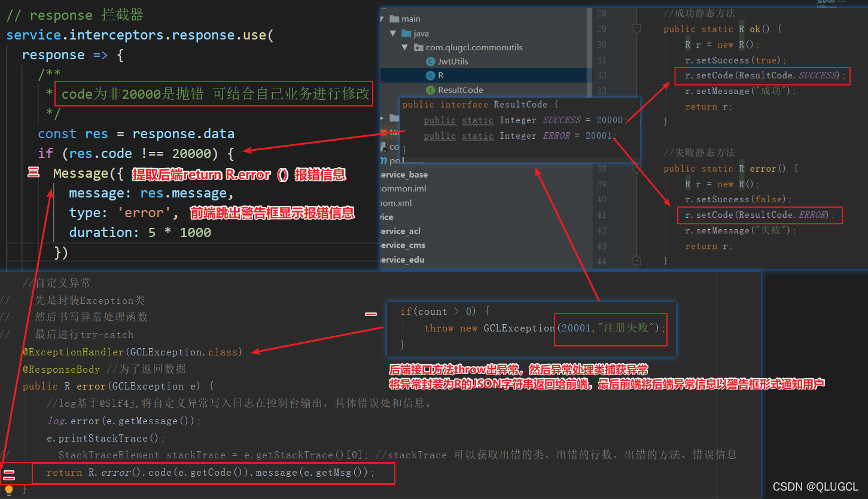This screenshot has width=868, height=499.
Task: Click line number 42 in gutter
Action: 601,230
